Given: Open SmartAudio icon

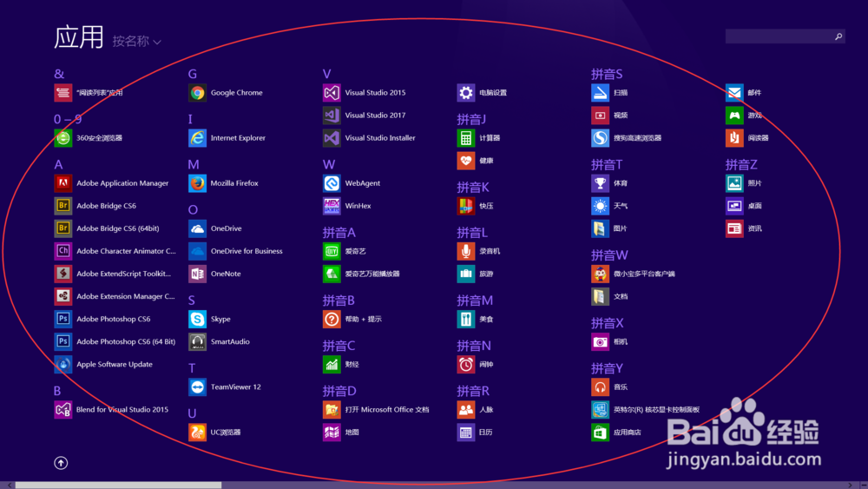Looking at the screenshot, I should point(197,341).
